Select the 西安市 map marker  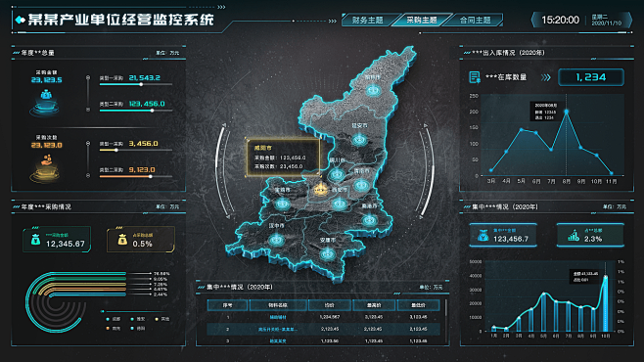339,204
